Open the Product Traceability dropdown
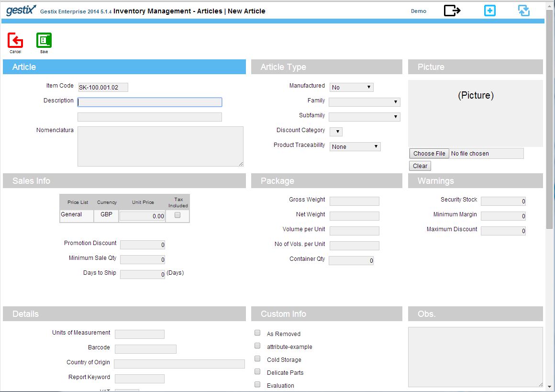The image size is (555, 392). tap(355, 146)
